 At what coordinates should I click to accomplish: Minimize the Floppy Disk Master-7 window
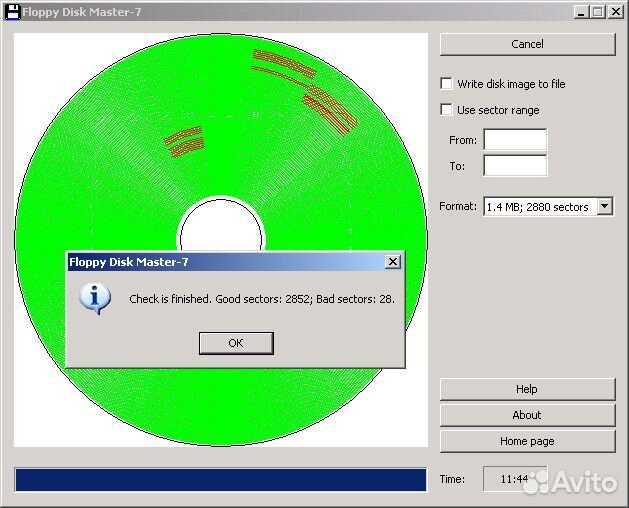point(580,12)
